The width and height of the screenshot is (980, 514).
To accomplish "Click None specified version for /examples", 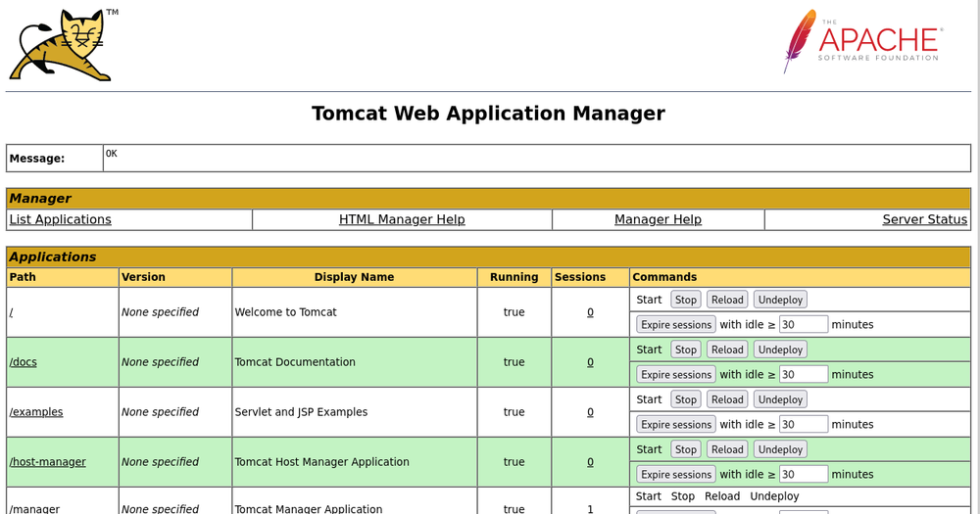I will [160, 412].
